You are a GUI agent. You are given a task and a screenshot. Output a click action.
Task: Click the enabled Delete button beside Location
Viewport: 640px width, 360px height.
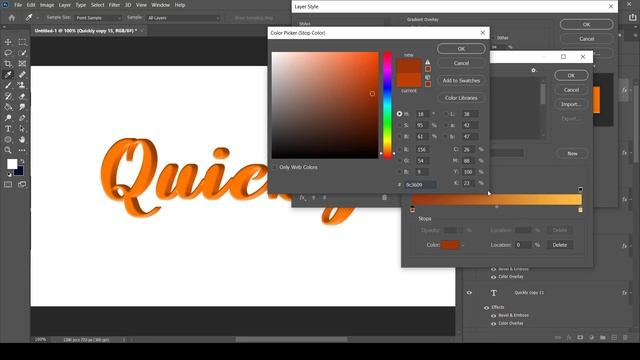560,245
